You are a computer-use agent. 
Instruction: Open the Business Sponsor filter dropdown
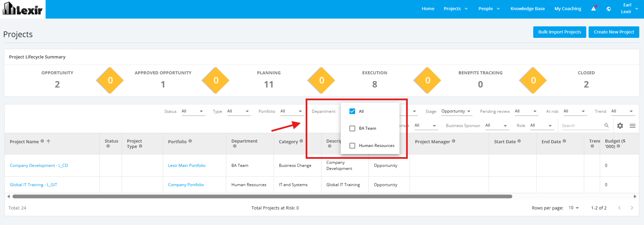tap(497, 125)
